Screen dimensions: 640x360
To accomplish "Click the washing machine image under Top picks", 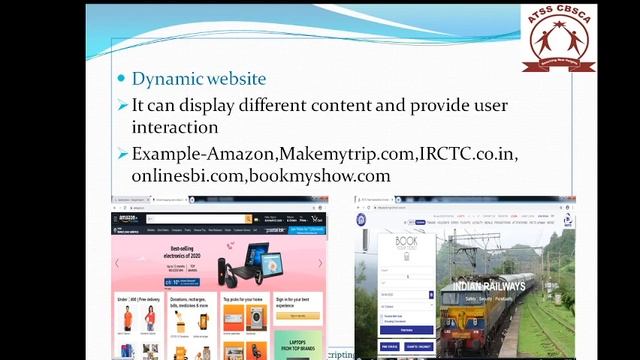I will [x=256, y=318].
